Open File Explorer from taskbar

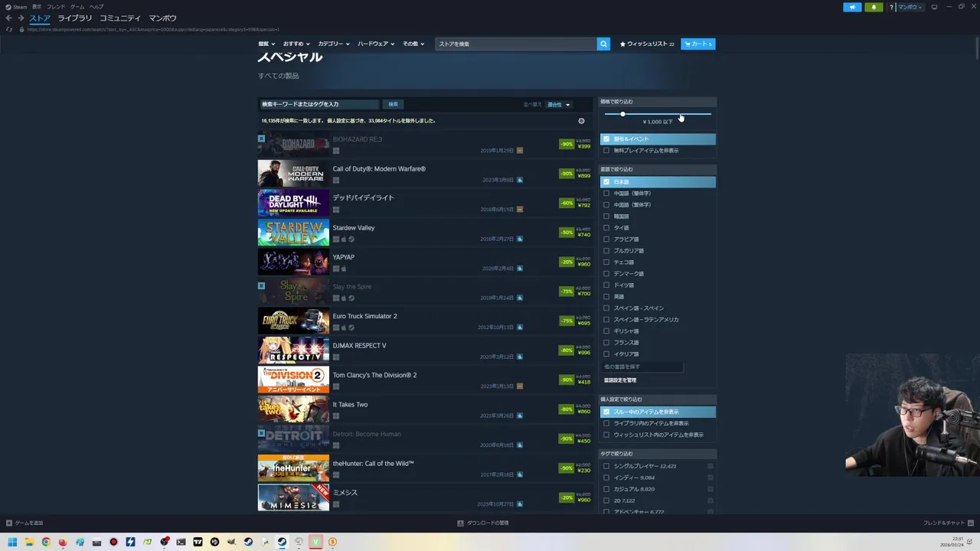point(29,542)
